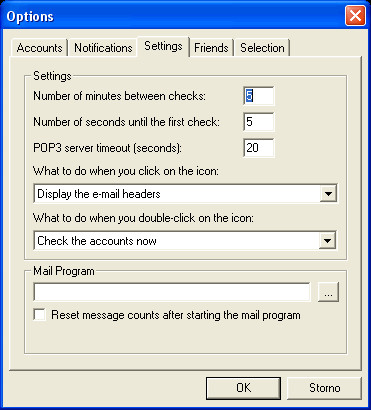Screen dimensions: 371x410
Task: Browse for mail program with the ellipsis button
Action: 328,292
